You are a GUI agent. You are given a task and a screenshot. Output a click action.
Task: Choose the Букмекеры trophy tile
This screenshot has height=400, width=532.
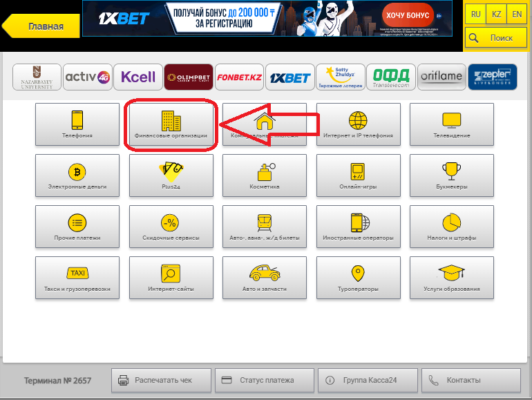[x=452, y=175]
